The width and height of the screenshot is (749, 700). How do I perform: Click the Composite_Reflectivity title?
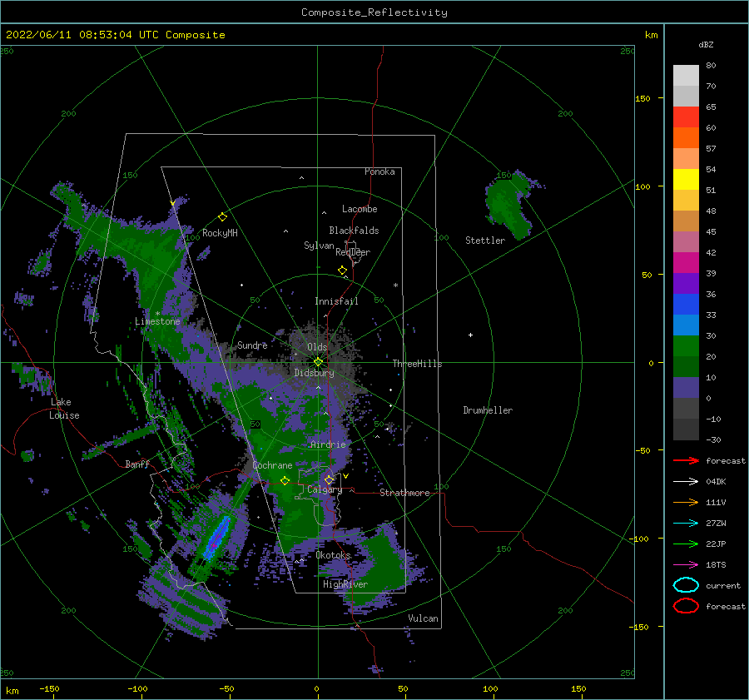[x=374, y=12]
